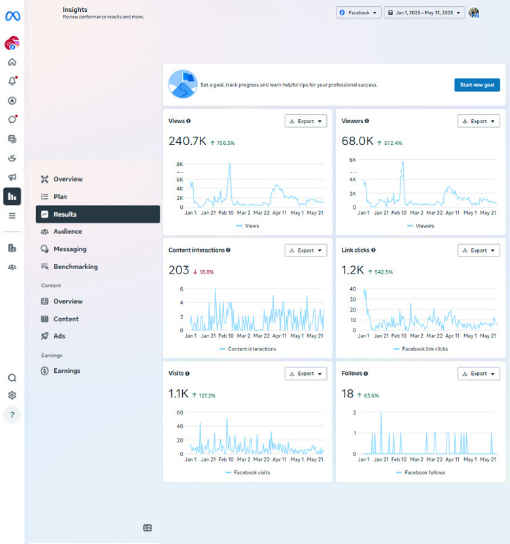Open the date range dropdown
Viewport: 510px width, 544px height.
click(x=424, y=12)
